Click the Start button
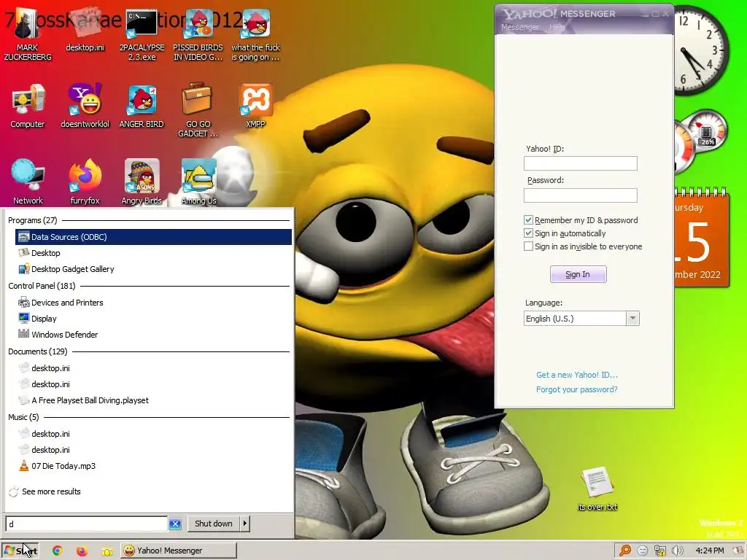This screenshot has height=560, width=747. [x=20, y=551]
